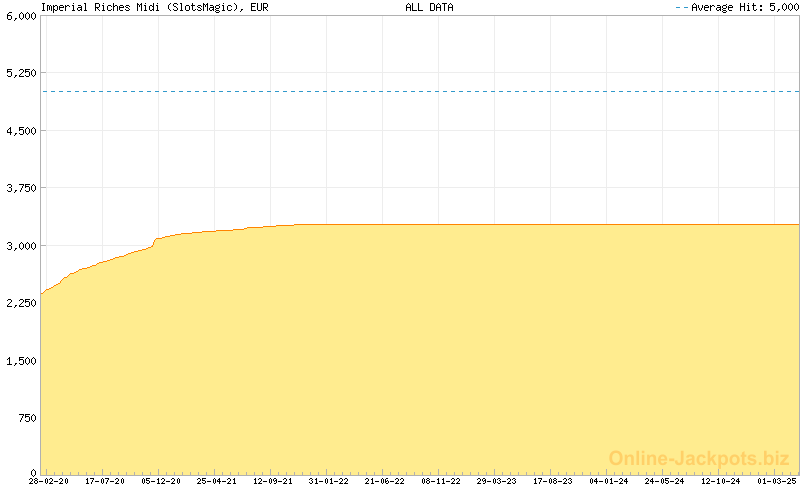This screenshot has width=800, height=490.
Task: Click the jackpot jump step near 05-12-20
Action: click(154, 241)
